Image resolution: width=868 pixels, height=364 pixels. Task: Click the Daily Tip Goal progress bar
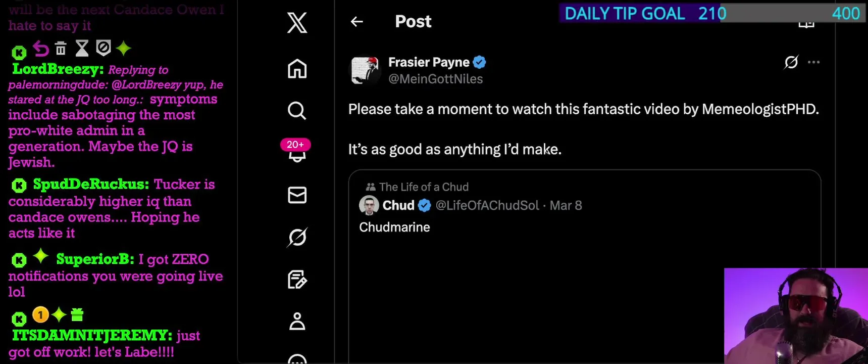click(x=712, y=13)
